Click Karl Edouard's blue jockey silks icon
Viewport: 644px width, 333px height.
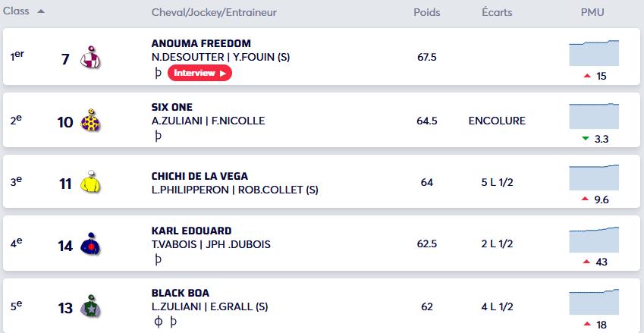[x=90, y=246]
